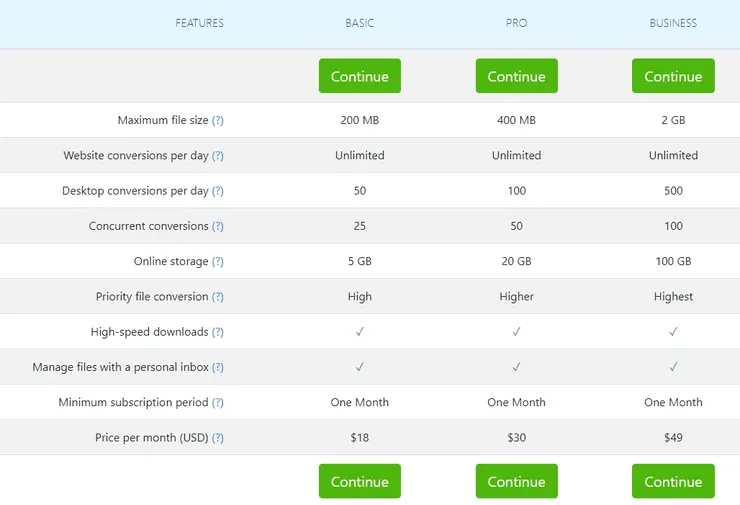This screenshot has height=505, width=740.
Task: Click the '200 MB' cell under BASIC
Action: pyautogui.click(x=360, y=120)
